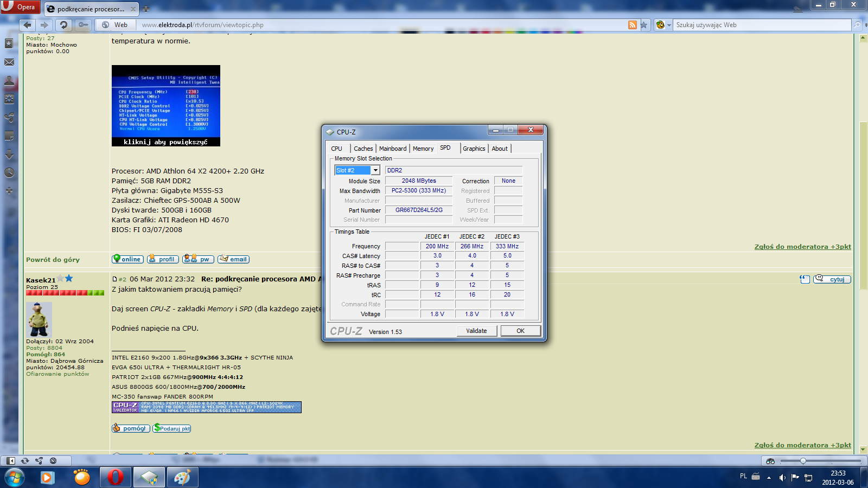Switch to the Graphics tab in CPU-Z
Viewport: 868px width, 488px height.
pos(474,149)
